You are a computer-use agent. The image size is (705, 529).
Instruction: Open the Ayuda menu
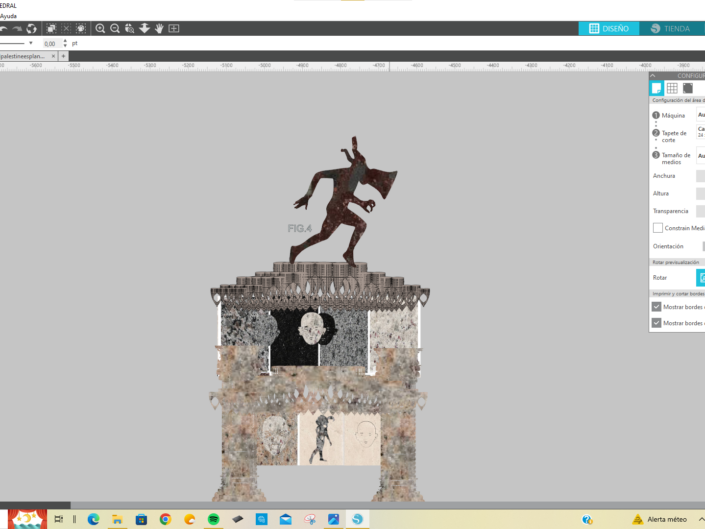pos(8,16)
